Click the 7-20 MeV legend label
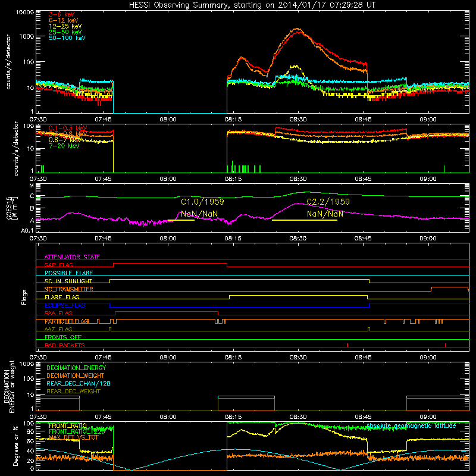 click(64, 146)
